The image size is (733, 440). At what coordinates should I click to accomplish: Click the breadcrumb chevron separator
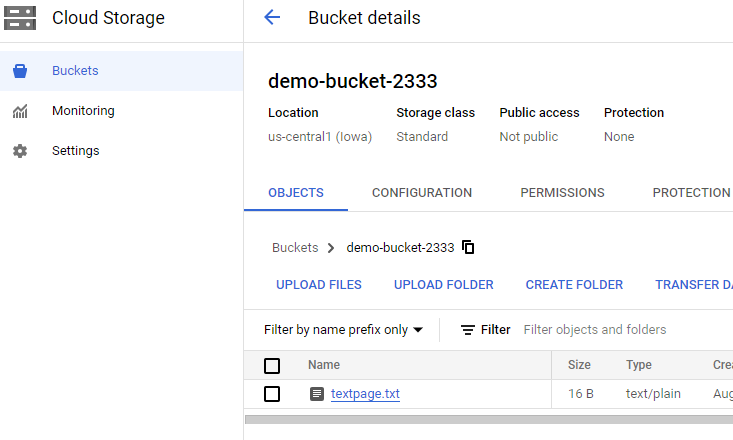331,248
